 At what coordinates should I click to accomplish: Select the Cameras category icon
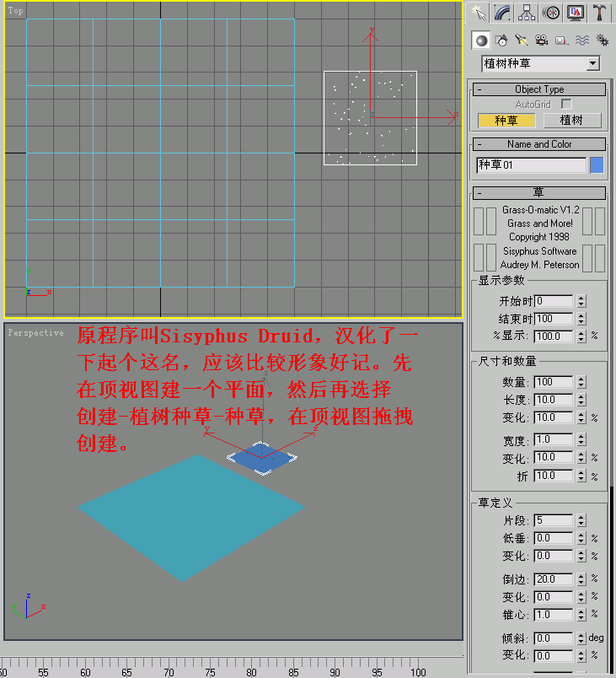(x=541, y=40)
